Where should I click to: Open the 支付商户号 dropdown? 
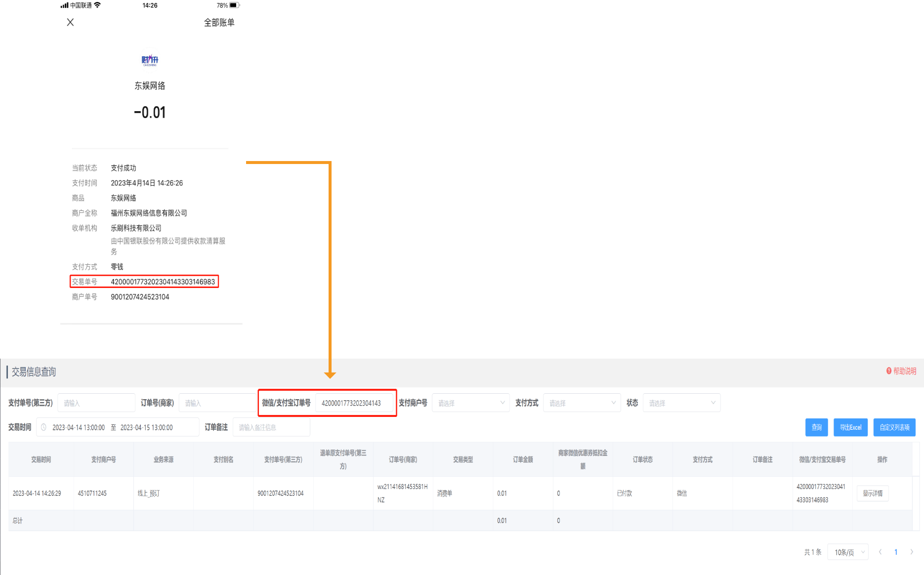470,403
